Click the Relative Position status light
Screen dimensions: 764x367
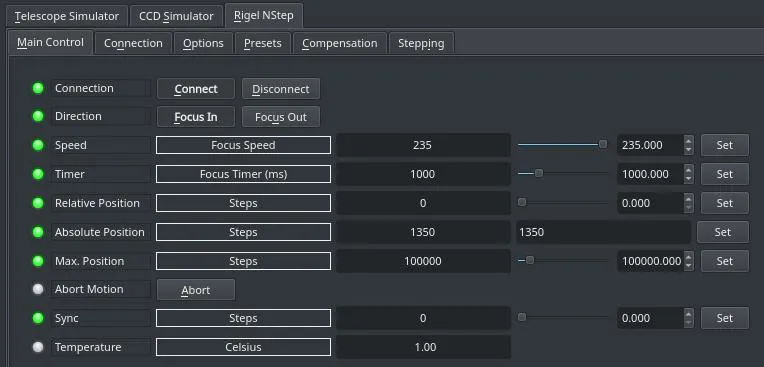[38, 203]
